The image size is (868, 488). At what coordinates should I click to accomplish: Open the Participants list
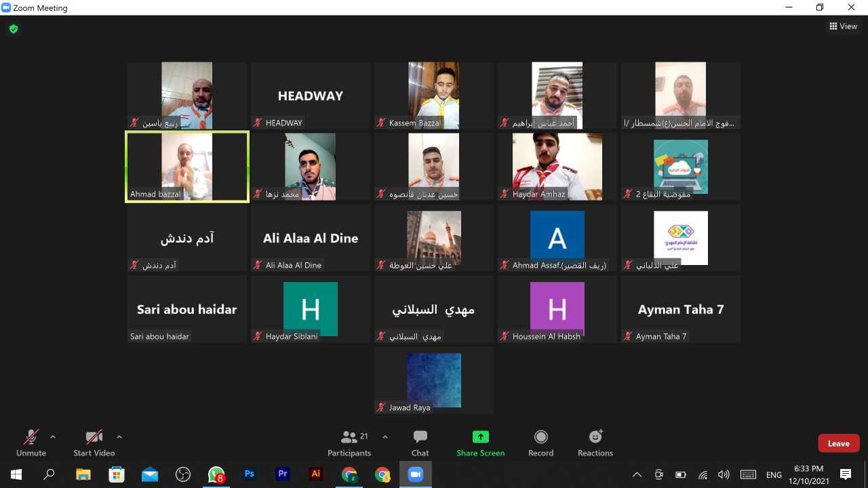[x=349, y=443]
